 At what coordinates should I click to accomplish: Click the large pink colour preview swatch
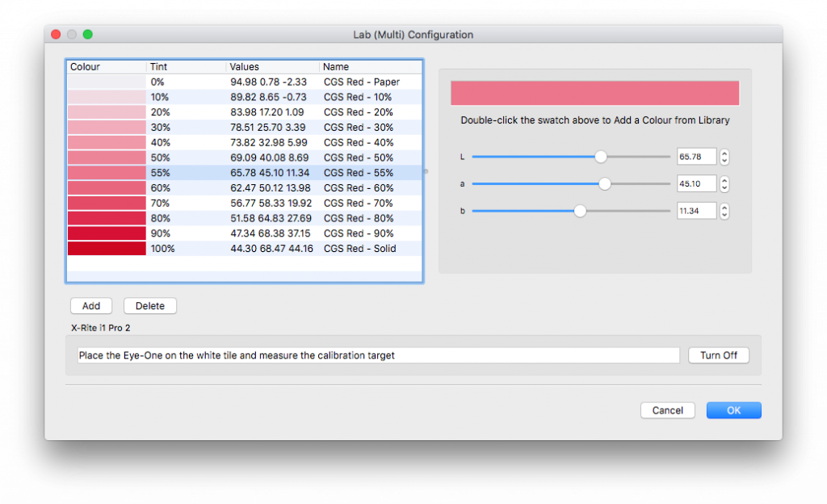tap(594, 93)
